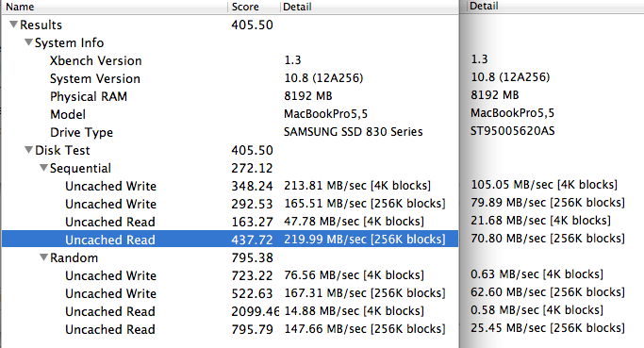Image resolution: width=644 pixels, height=348 pixels.
Task: Click the 21.68 MB/sec value in right window
Action: (x=540, y=221)
